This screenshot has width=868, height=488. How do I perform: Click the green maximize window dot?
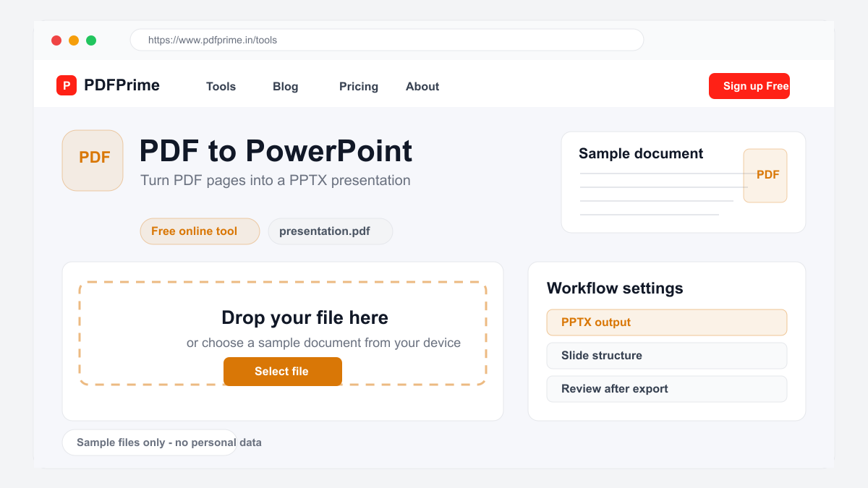coord(91,40)
